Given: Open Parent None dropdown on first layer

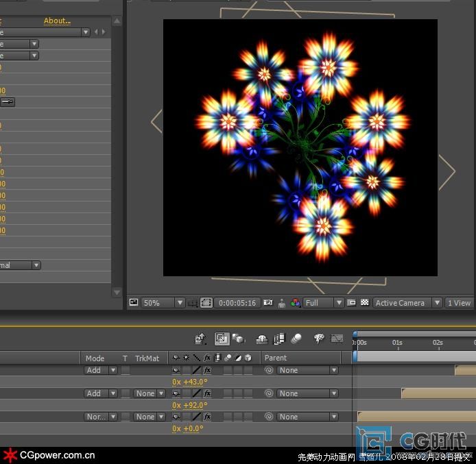Looking at the screenshot, I should point(307,370).
